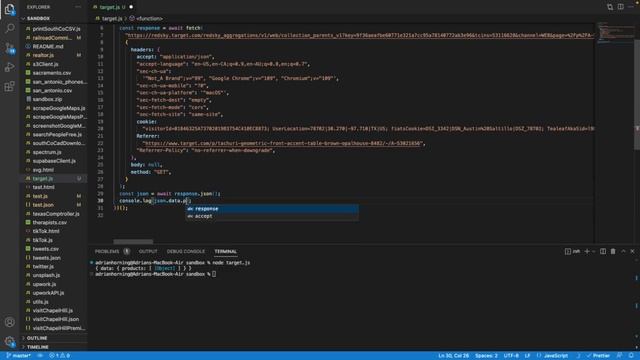This screenshot has height=360, width=640.
Task: Choose 'accept' autocomplete suggestion
Action: point(272,216)
